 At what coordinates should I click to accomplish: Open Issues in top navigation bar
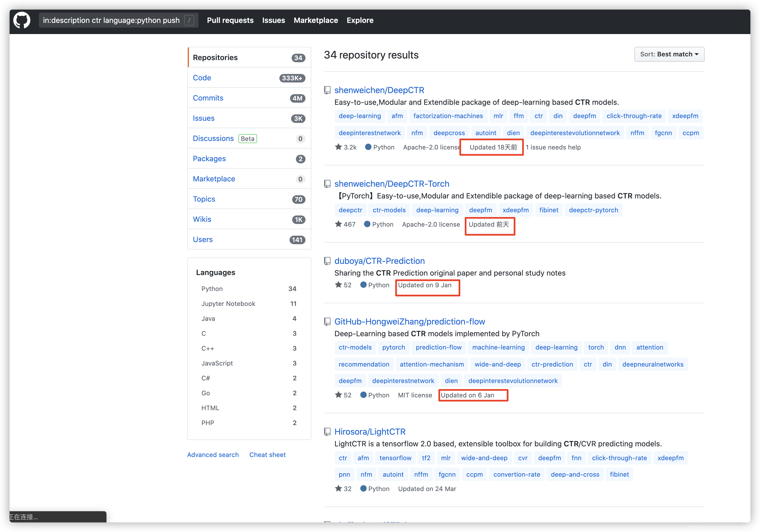(x=273, y=20)
